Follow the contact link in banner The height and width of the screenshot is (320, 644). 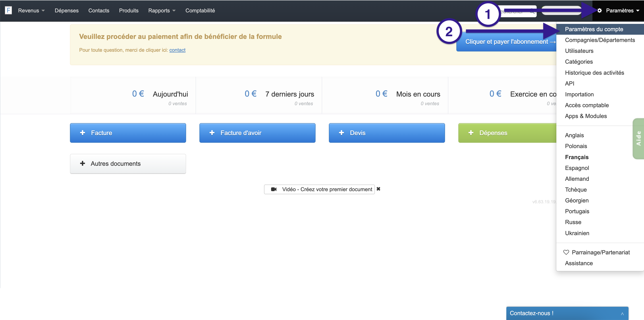177,50
